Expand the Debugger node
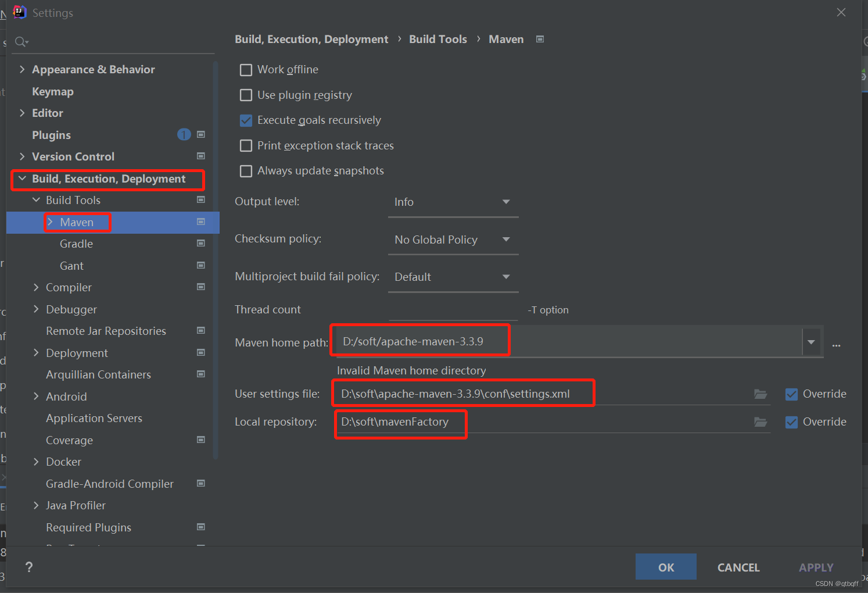868x593 pixels. (36, 309)
